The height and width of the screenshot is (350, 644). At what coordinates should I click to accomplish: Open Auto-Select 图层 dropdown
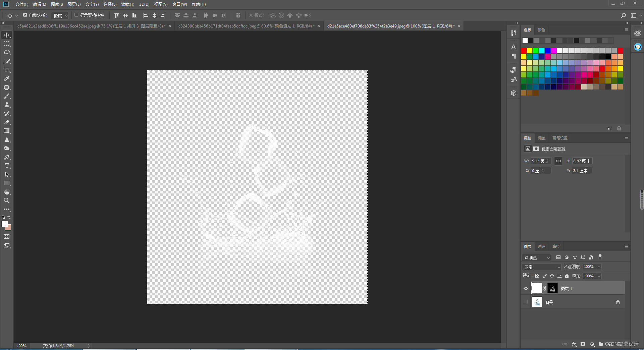click(60, 15)
